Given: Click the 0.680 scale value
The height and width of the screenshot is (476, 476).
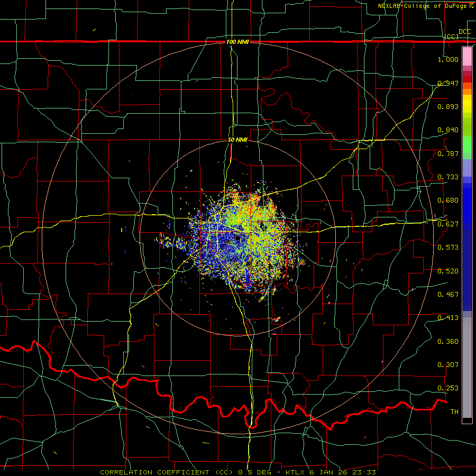Looking at the screenshot, I should (448, 200).
